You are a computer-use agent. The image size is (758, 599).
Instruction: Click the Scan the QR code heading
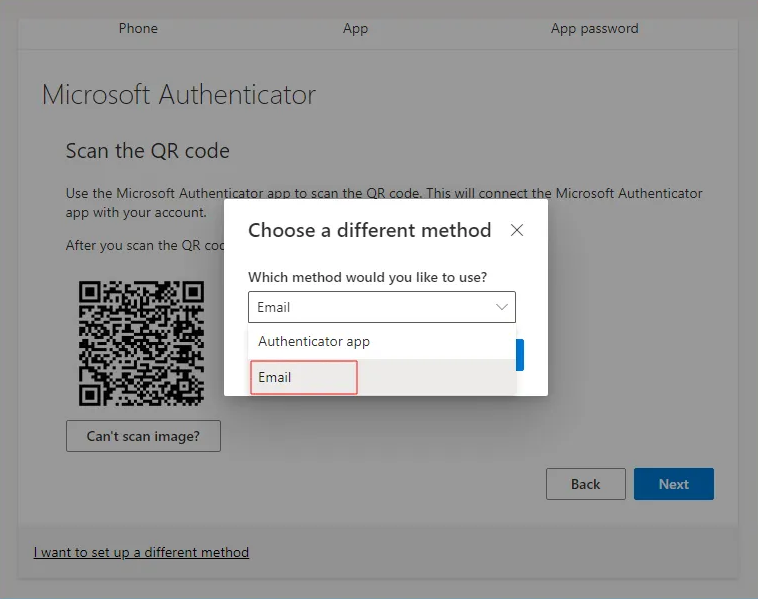point(147,151)
